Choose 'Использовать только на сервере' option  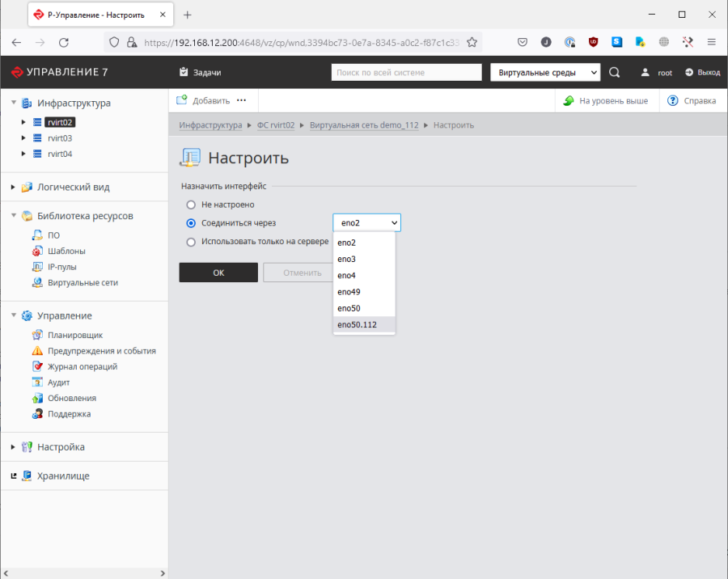[x=191, y=242]
